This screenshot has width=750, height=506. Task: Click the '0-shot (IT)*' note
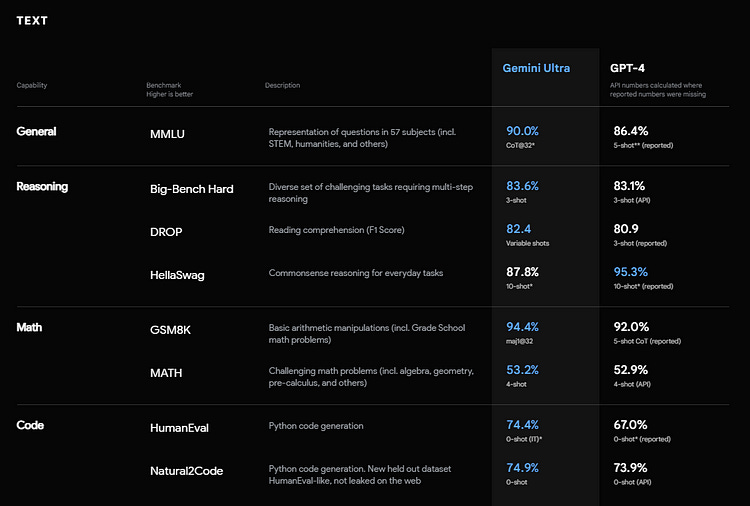coord(524,440)
